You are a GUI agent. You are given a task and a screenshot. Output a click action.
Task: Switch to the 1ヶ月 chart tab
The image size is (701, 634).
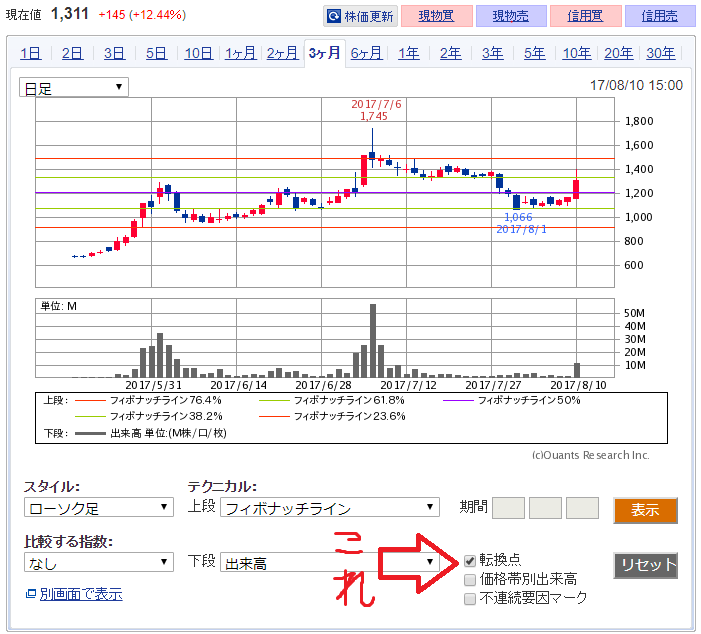pyautogui.click(x=241, y=53)
